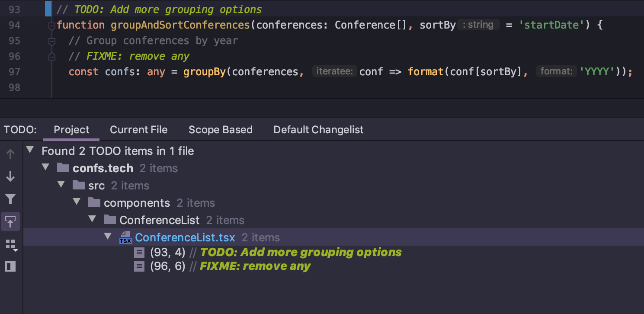644x314 pixels.
Task: Jump to next TODO with down arrow
Action: coord(10,176)
